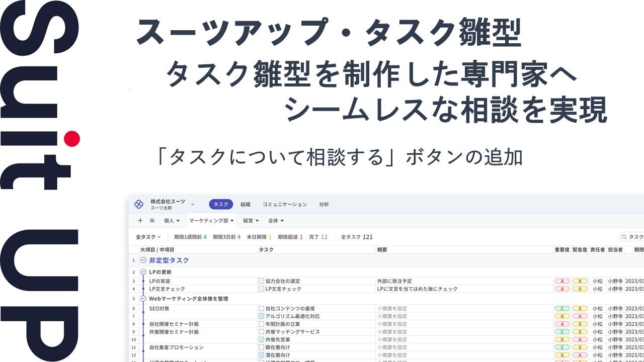Select the 自社集客プロモーション item cell
The width and height of the screenshot is (644, 362).
176,347
